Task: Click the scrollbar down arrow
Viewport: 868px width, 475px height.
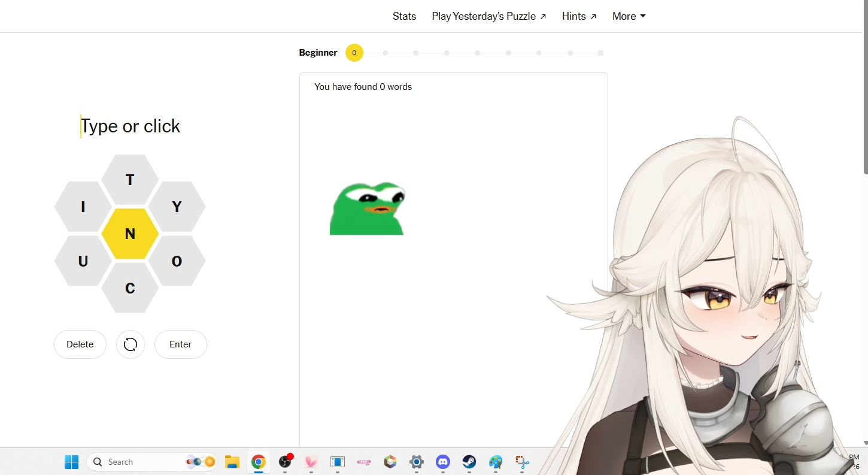Action: coord(865,443)
